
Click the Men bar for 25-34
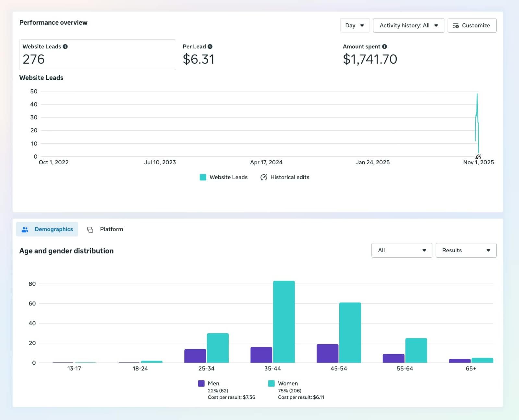coord(195,356)
